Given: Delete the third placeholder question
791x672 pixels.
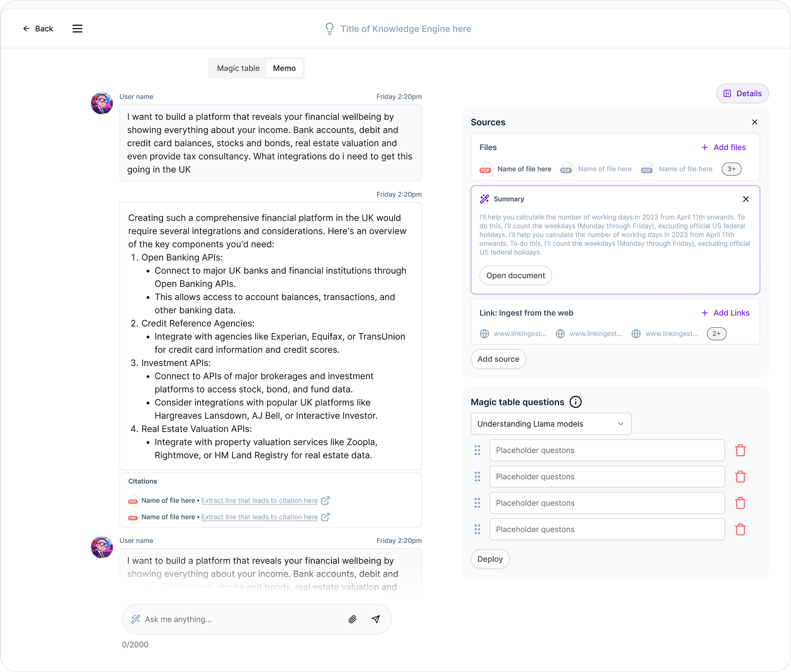Looking at the screenshot, I should (x=740, y=503).
